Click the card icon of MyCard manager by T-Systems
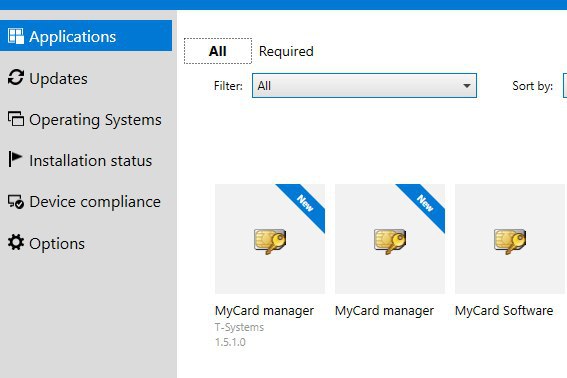This screenshot has height=378, width=567. click(x=270, y=241)
